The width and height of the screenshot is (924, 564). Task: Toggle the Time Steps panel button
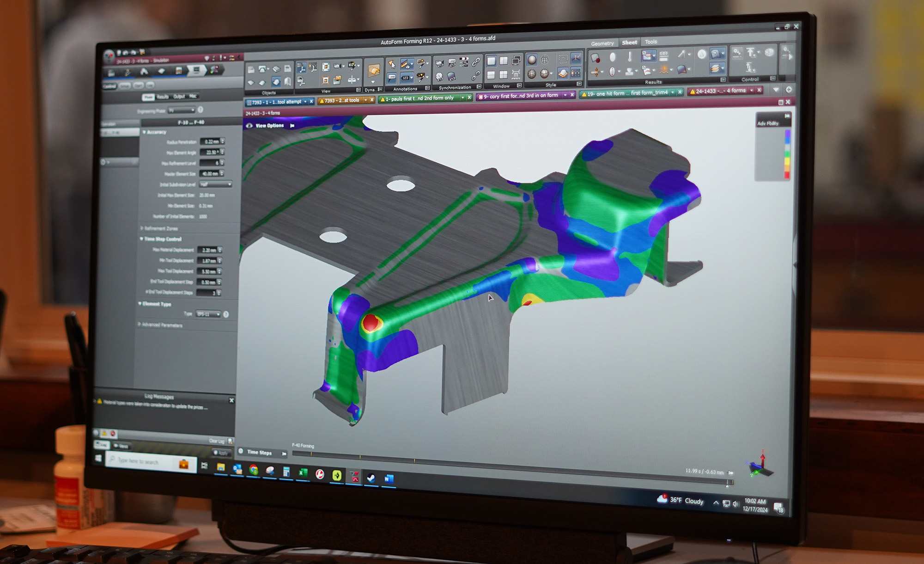[x=259, y=452]
